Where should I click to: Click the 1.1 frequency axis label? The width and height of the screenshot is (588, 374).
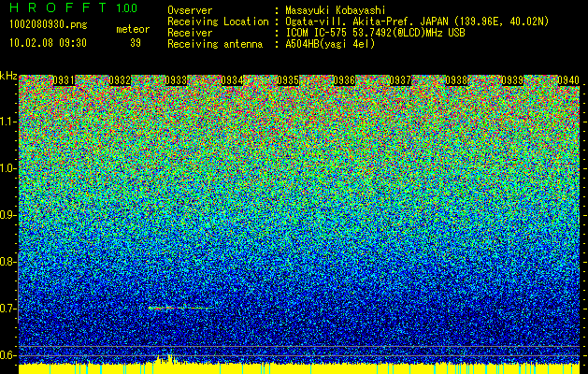[x=7, y=122]
